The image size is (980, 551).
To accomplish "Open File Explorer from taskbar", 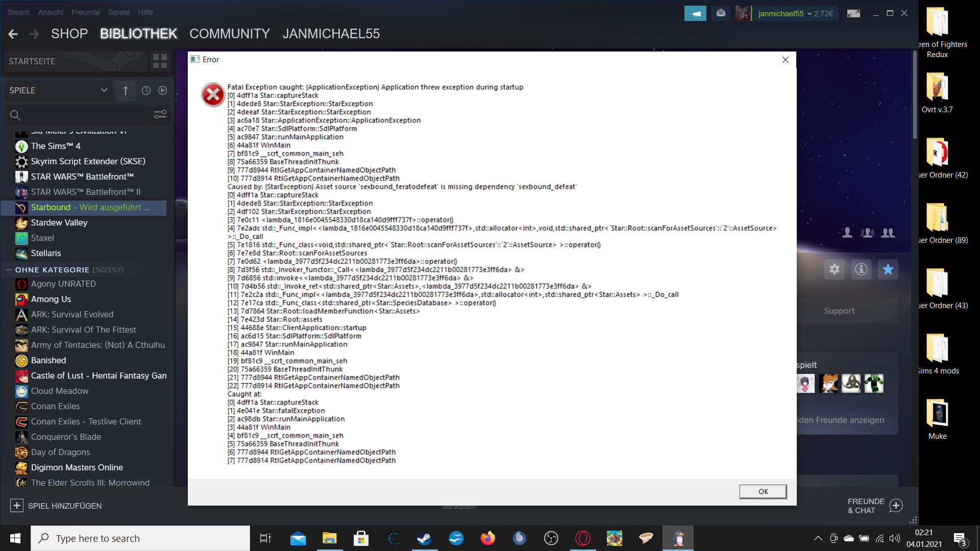I will coord(329,538).
